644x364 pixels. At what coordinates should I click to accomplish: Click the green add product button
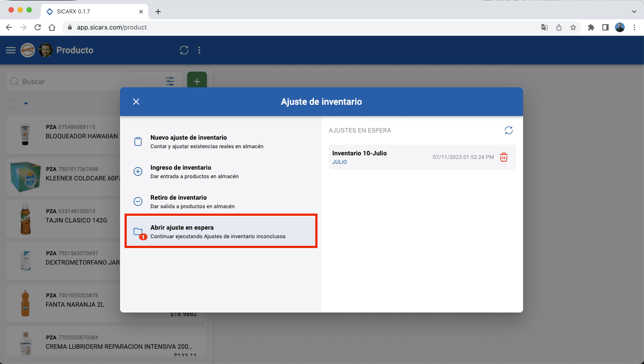pyautogui.click(x=197, y=81)
